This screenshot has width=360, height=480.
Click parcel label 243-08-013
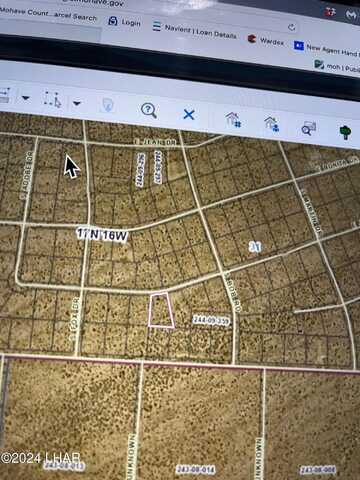click(x=64, y=465)
